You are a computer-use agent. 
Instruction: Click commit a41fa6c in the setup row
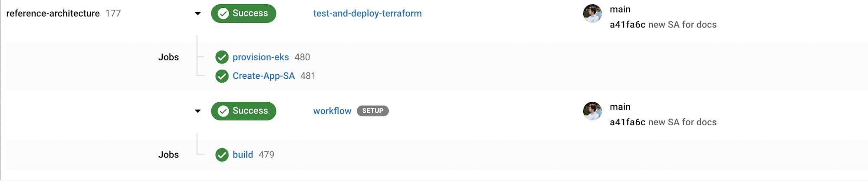627,122
